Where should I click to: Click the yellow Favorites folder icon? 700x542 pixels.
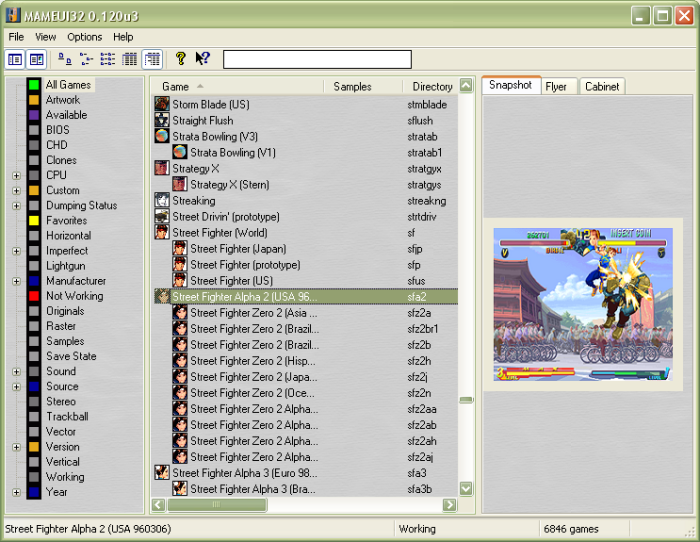point(34,221)
